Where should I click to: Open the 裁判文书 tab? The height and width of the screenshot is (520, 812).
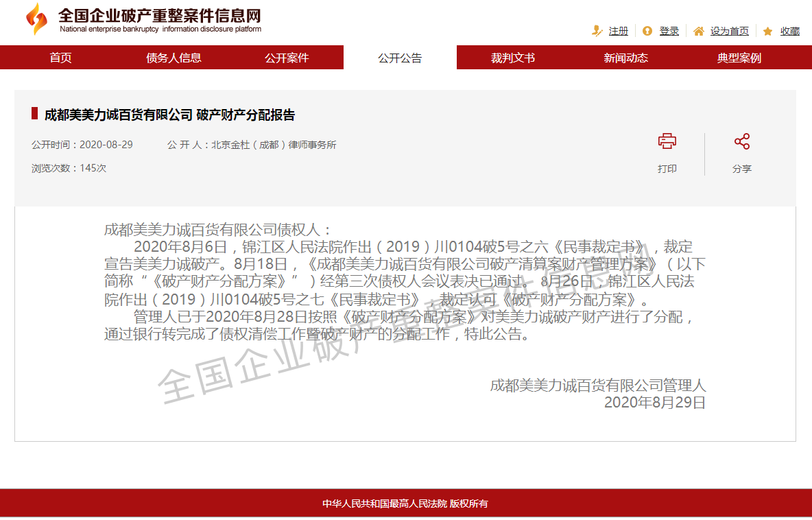coord(512,58)
